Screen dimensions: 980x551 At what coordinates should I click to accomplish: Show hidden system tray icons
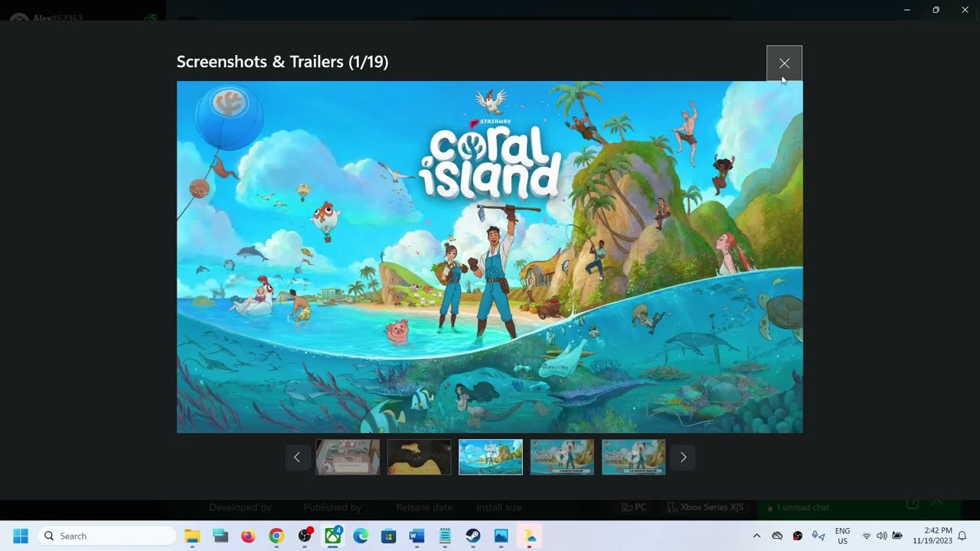tap(756, 536)
